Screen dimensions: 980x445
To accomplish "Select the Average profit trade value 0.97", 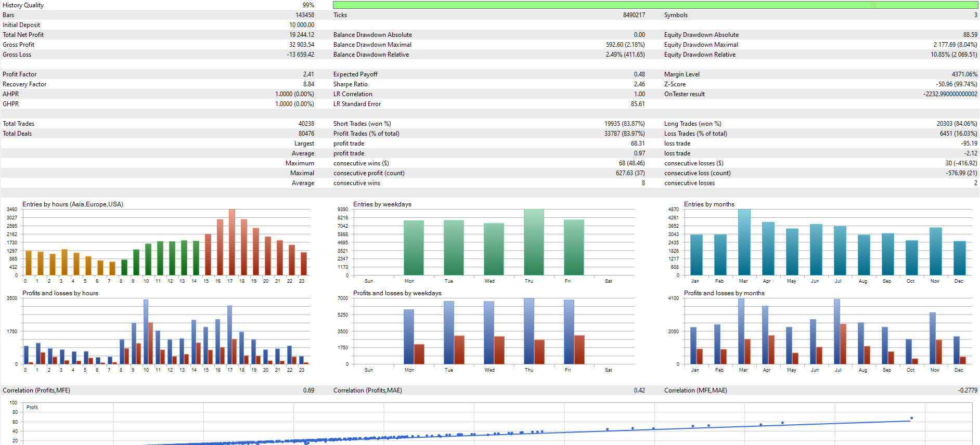I will pos(639,153).
